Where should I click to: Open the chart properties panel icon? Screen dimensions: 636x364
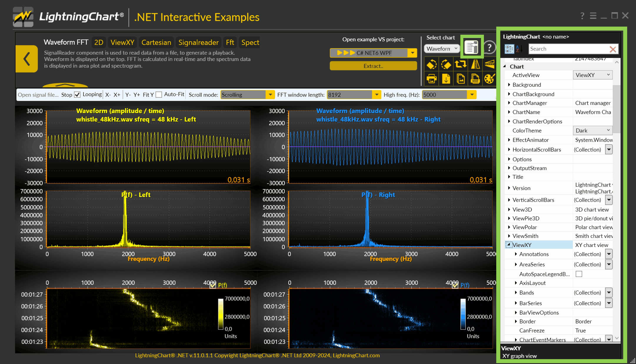pyautogui.click(x=472, y=47)
